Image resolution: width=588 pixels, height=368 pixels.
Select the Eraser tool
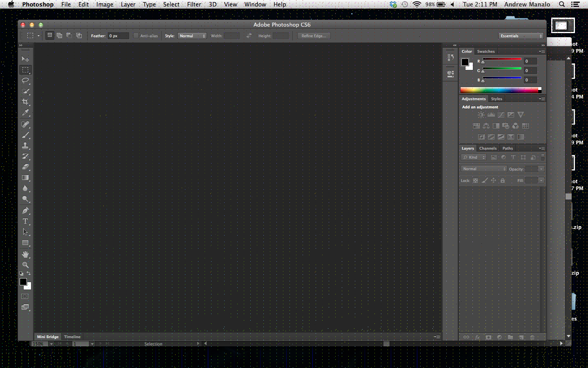[25, 166]
